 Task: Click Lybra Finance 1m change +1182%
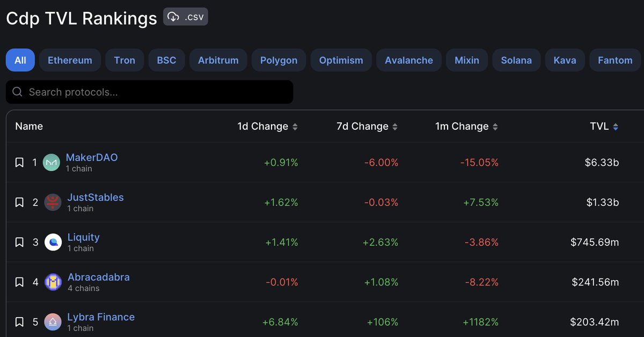[480, 322]
